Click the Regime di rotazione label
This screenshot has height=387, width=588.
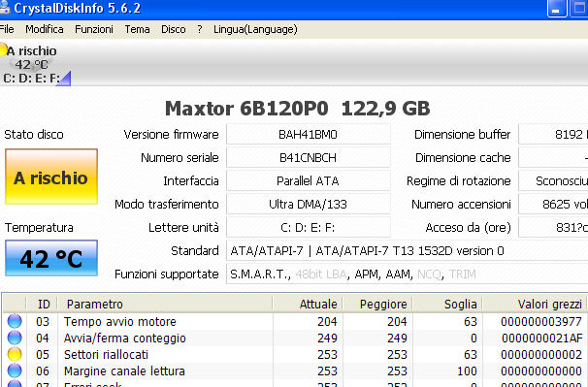click(x=459, y=180)
